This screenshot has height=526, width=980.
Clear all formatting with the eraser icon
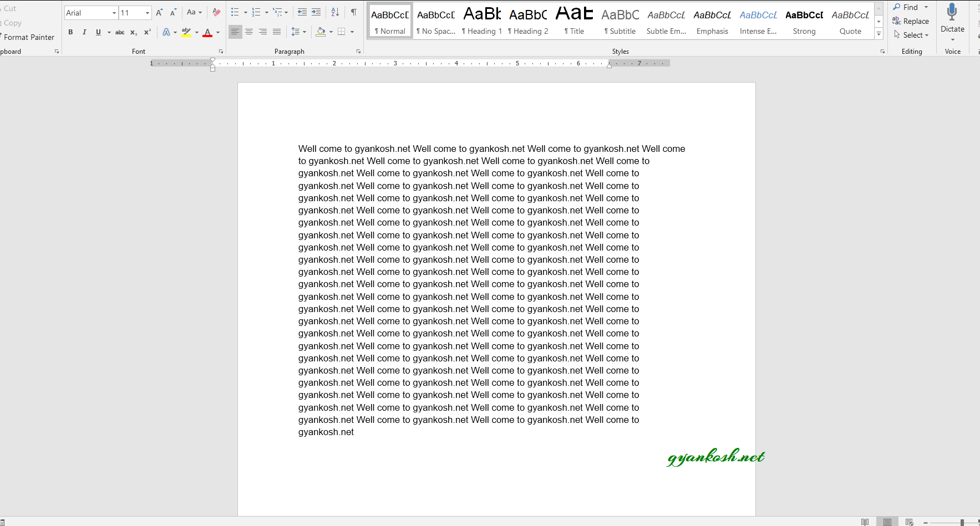(x=216, y=12)
